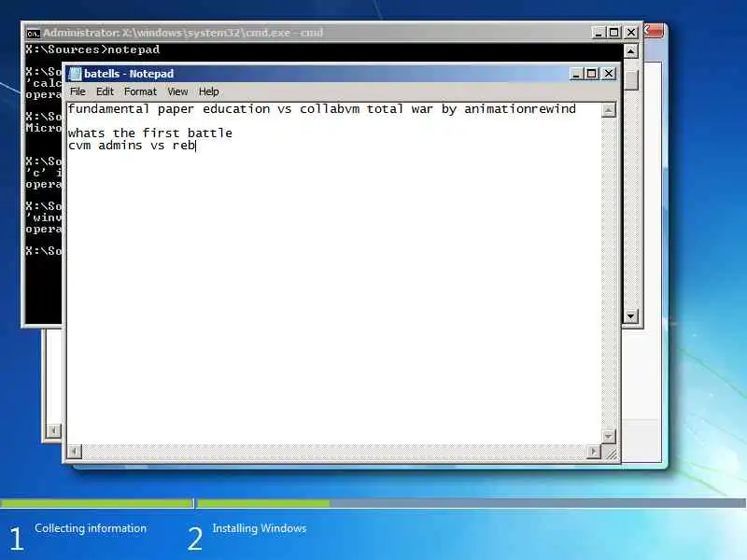The height and width of the screenshot is (560, 747).
Task: Click 'X:\Sources>notepad' line in cmd window
Action: pyautogui.click(x=92, y=49)
